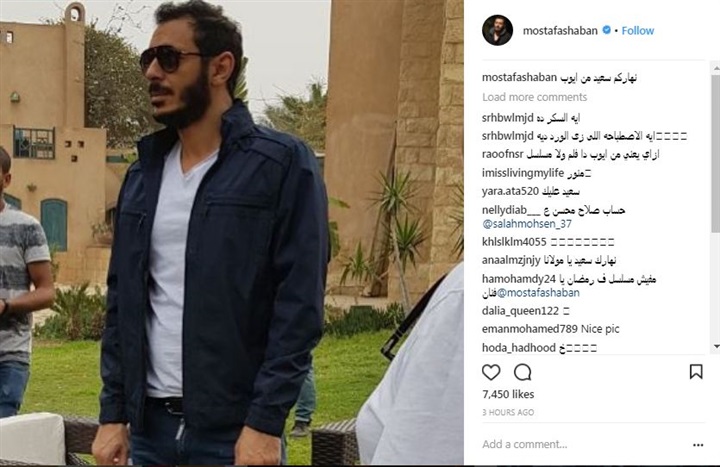
Task: Open the mostafashaban username in header
Action: (x=560, y=31)
